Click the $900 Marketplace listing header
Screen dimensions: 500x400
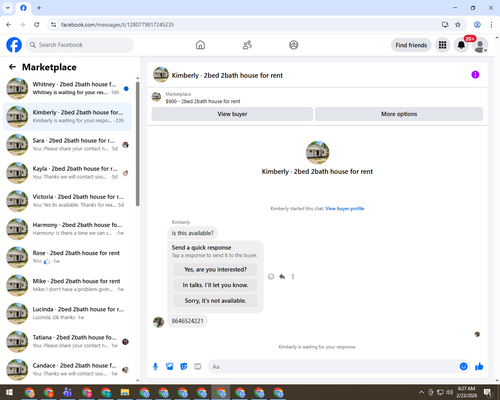point(203,101)
